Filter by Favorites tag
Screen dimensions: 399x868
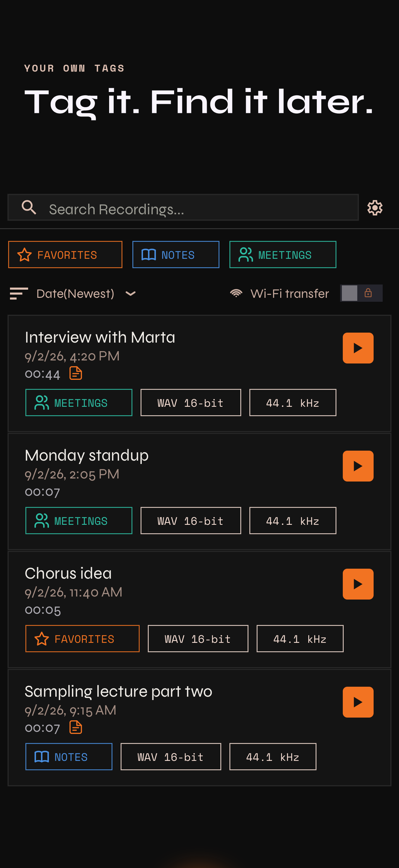click(65, 255)
